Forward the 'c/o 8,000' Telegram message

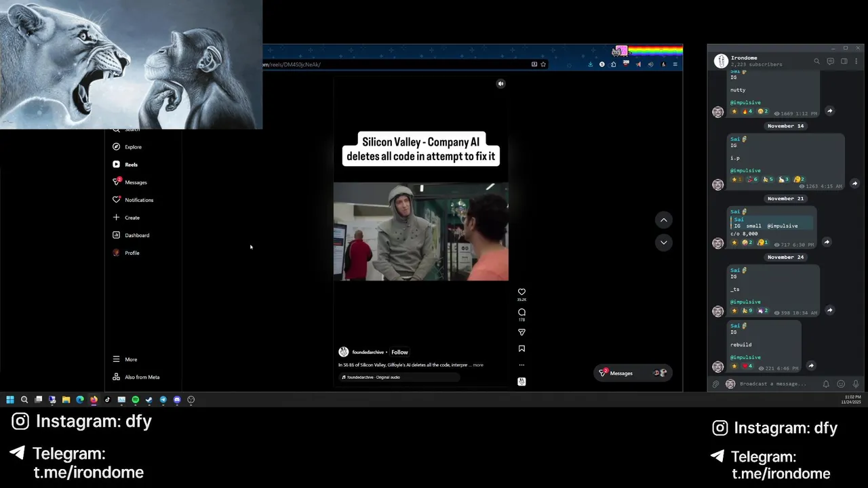pyautogui.click(x=827, y=242)
